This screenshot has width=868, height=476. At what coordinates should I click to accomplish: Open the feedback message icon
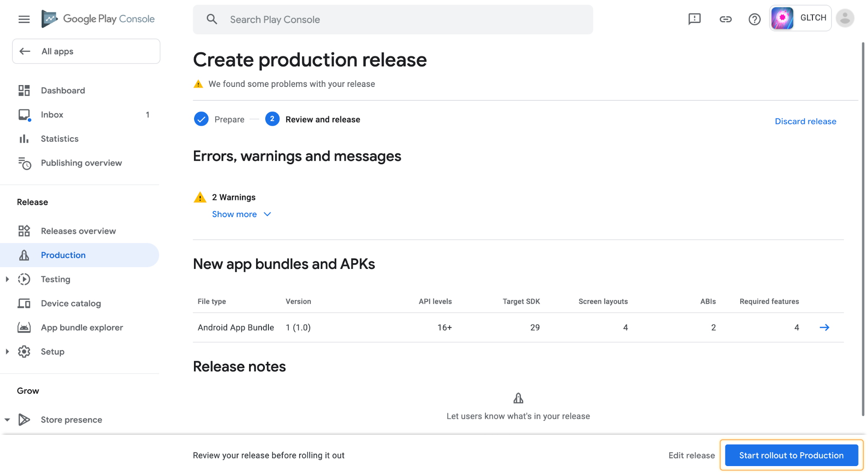(x=694, y=19)
